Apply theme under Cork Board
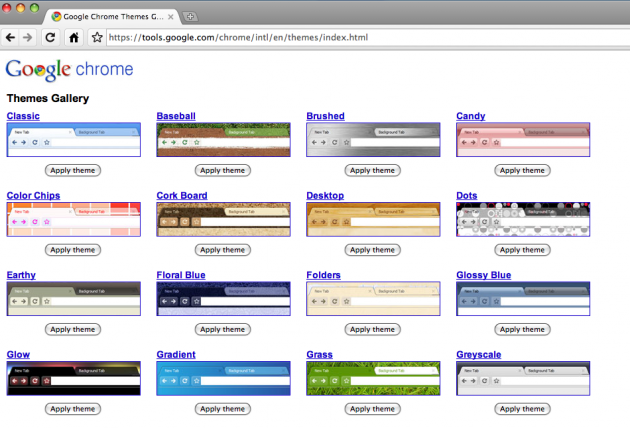630x428 pixels. [223, 250]
